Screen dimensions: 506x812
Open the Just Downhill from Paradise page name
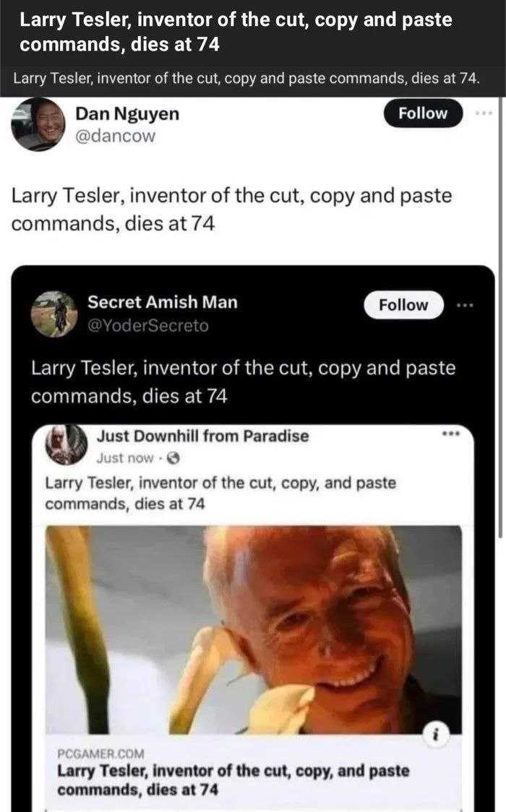202,436
